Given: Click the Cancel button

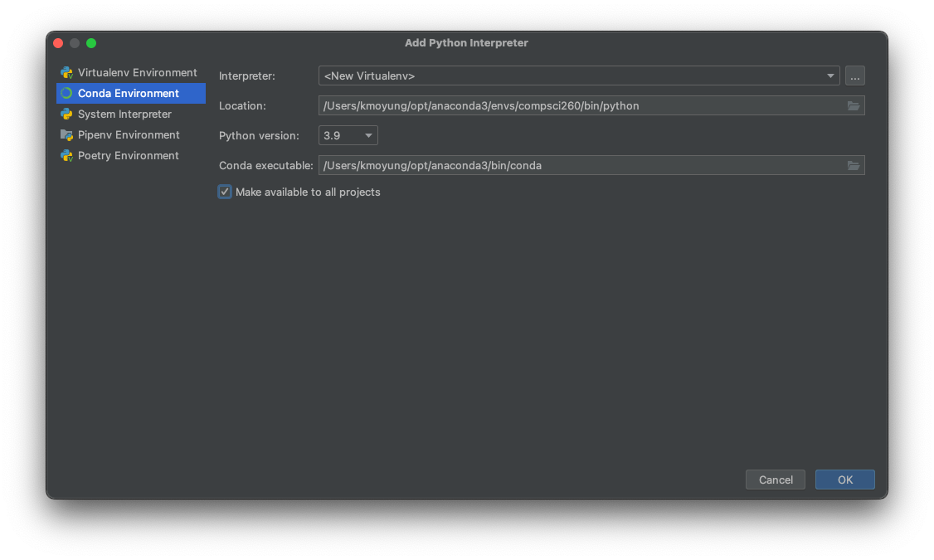Looking at the screenshot, I should [775, 480].
